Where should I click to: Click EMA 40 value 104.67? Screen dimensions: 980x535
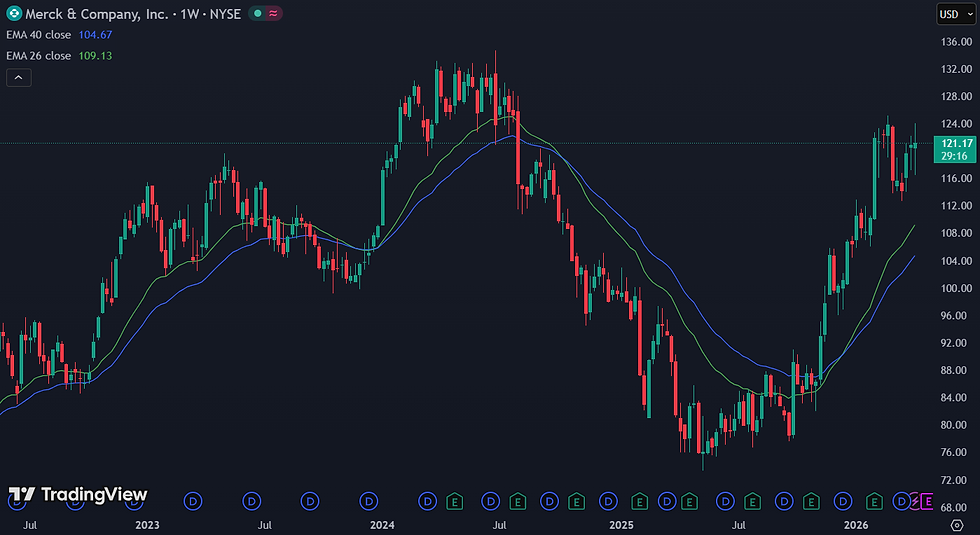[x=95, y=35]
